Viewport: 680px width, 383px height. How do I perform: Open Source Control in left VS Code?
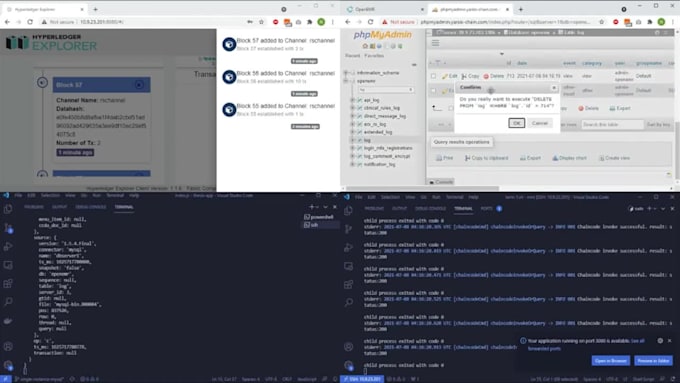pos(8,228)
